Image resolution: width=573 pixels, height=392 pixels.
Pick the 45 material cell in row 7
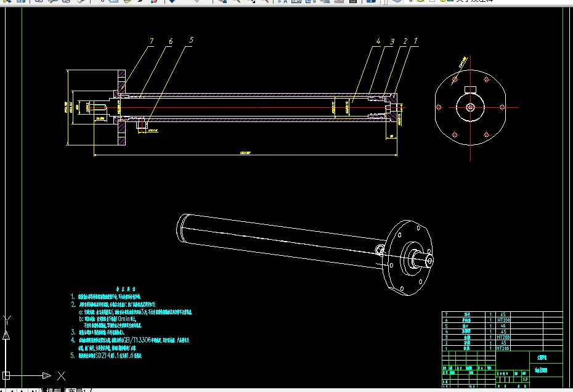(503, 314)
